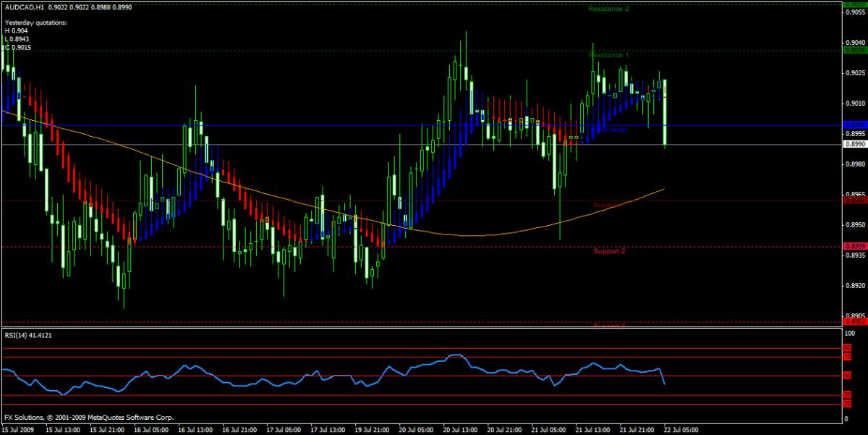Screen dimensions: 868x435
Task: Click the current price tag 0.8990
Action: pyautogui.click(x=854, y=144)
